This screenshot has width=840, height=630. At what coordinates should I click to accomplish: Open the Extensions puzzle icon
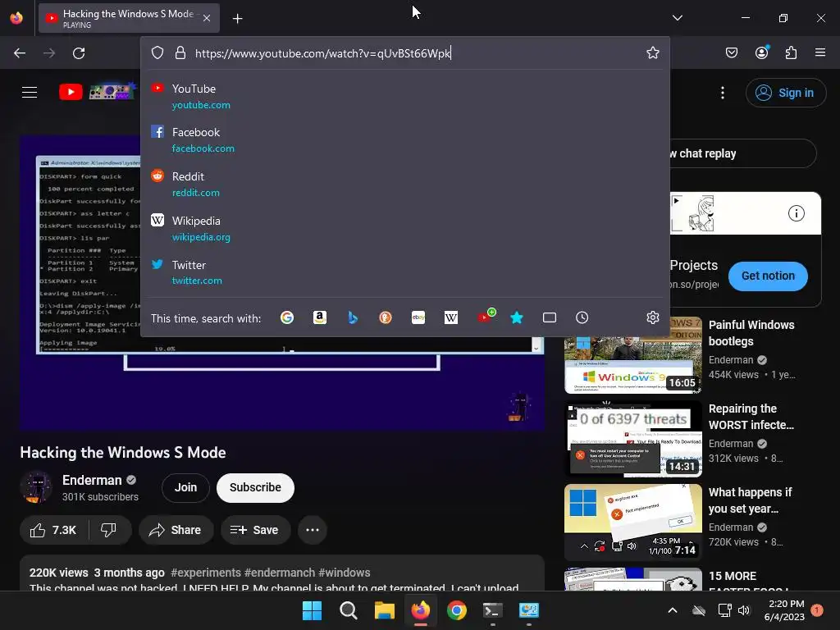792,52
